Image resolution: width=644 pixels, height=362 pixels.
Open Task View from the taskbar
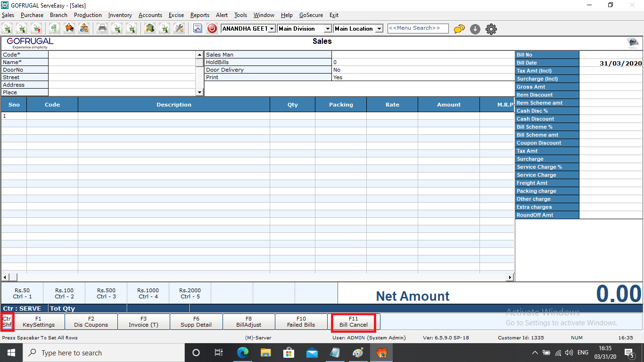point(219,353)
